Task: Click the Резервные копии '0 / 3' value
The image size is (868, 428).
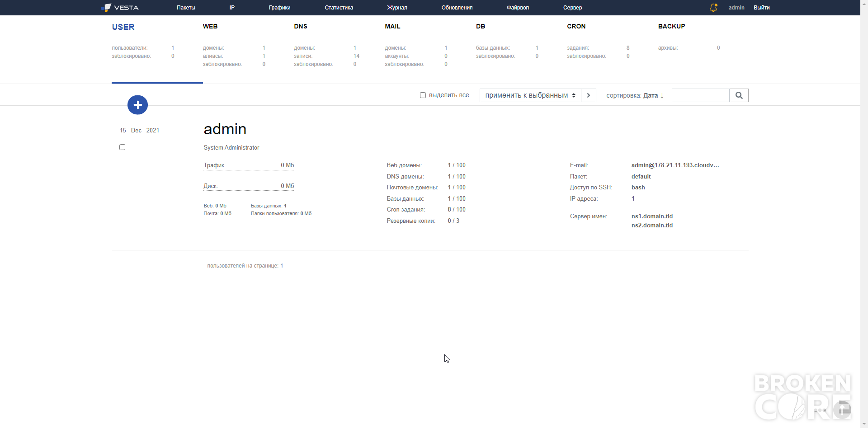Action: tap(453, 221)
